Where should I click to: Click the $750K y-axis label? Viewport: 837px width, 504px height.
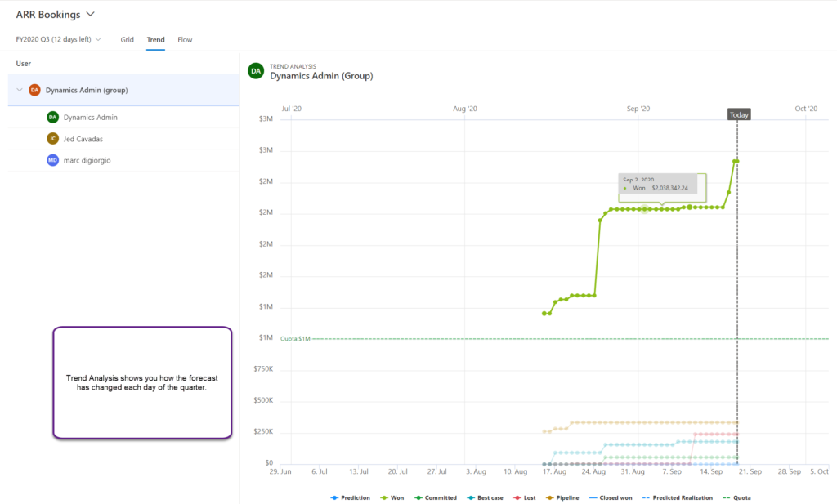pyautogui.click(x=263, y=368)
